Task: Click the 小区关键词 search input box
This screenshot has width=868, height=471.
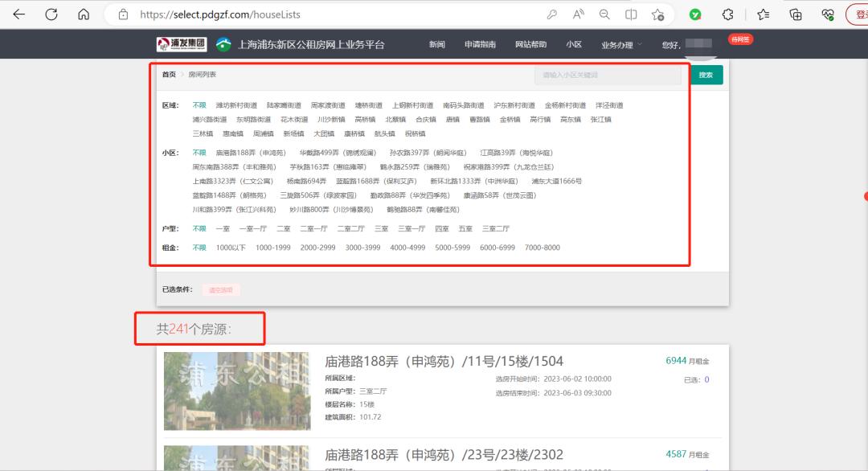Action: [x=608, y=74]
